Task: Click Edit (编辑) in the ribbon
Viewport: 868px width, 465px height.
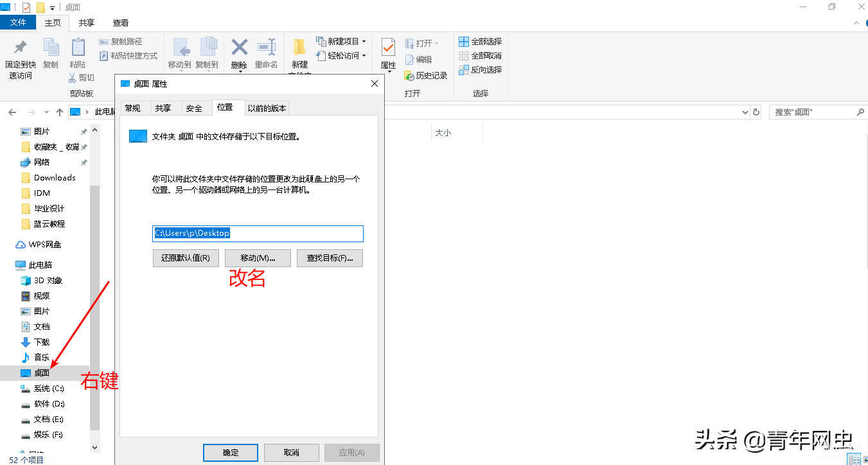Action: point(418,60)
